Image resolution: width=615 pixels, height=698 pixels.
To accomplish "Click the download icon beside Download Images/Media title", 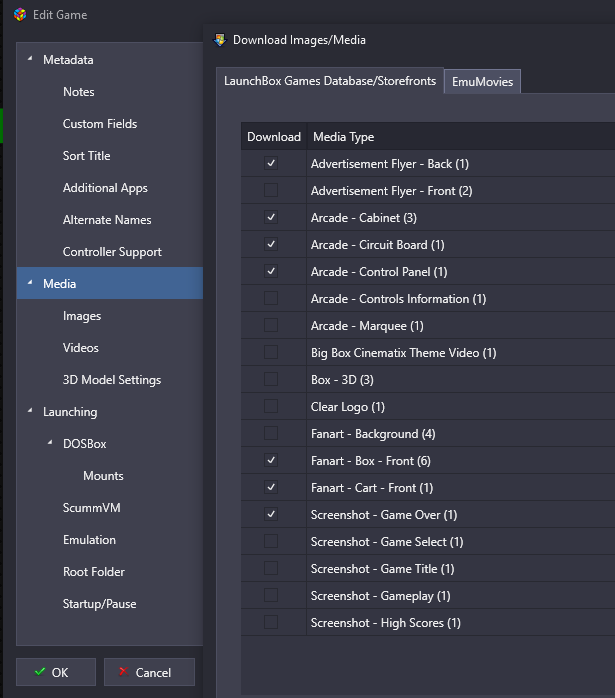I will coord(220,40).
